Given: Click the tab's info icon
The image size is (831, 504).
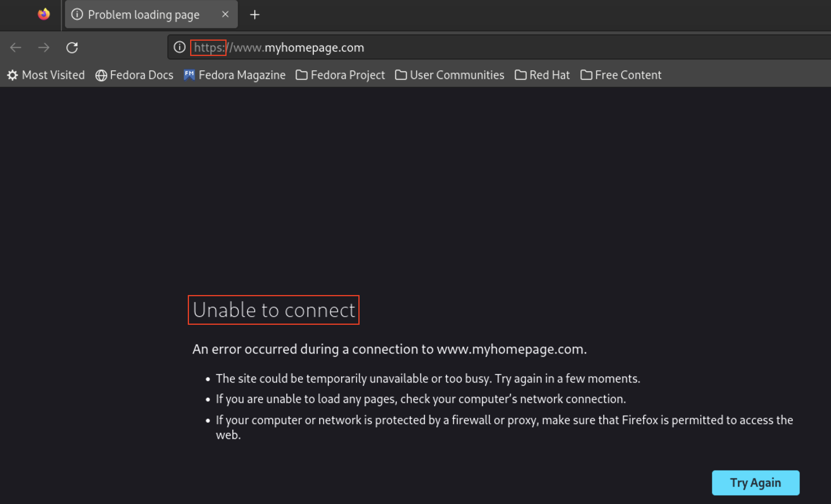Looking at the screenshot, I should point(77,14).
